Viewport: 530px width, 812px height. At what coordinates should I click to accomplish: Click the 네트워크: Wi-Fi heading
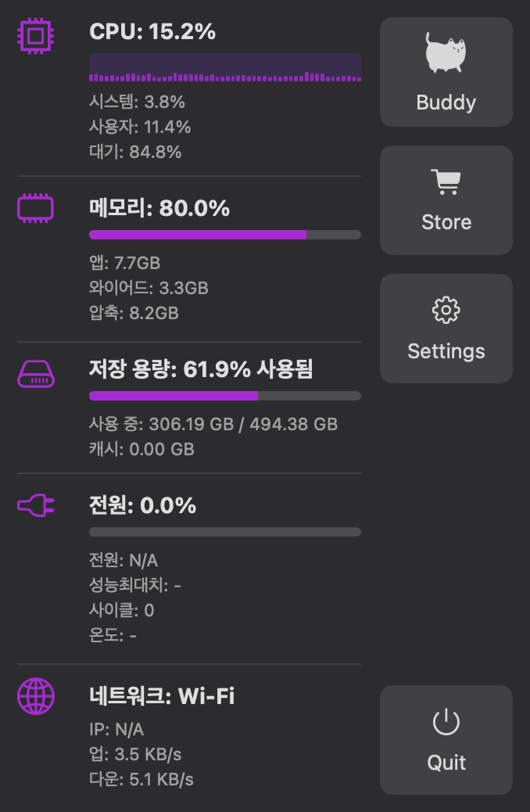click(x=162, y=695)
